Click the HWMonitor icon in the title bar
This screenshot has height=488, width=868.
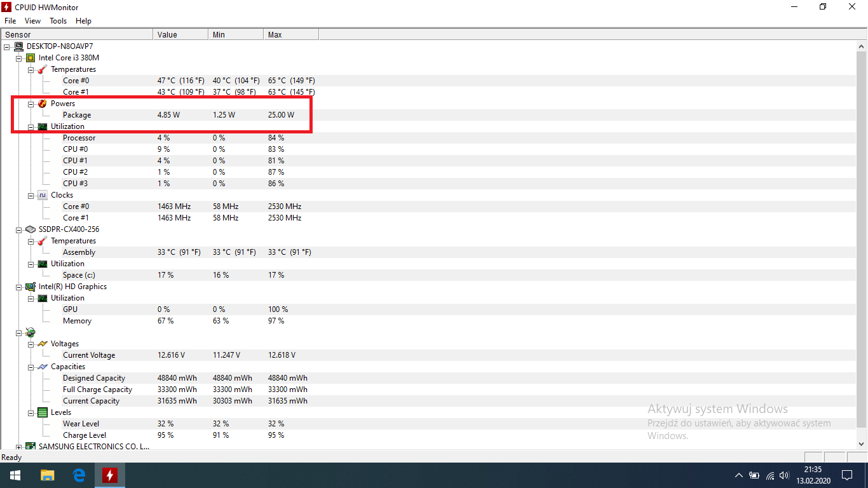coord(8,7)
